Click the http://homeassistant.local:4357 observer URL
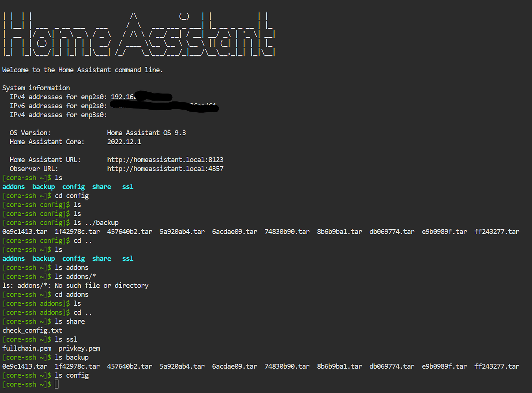This screenshot has height=393, width=532. click(165, 169)
